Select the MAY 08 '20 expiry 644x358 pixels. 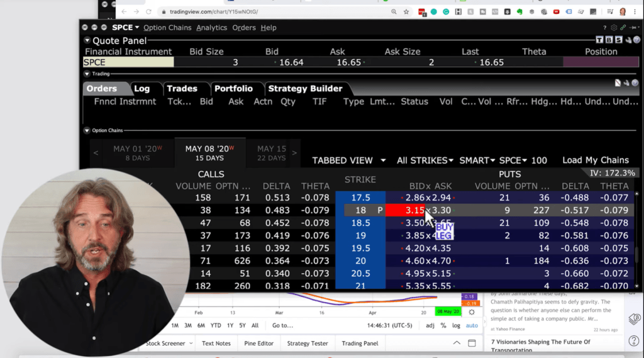[209, 153]
